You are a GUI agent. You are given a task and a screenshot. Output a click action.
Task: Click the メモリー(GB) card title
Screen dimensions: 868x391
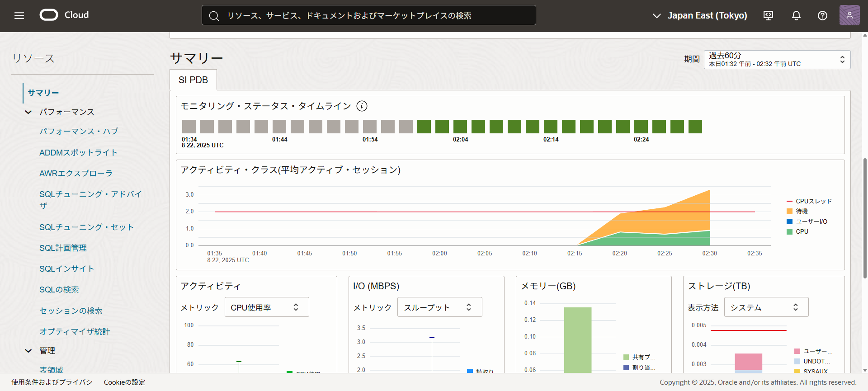(548, 286)
